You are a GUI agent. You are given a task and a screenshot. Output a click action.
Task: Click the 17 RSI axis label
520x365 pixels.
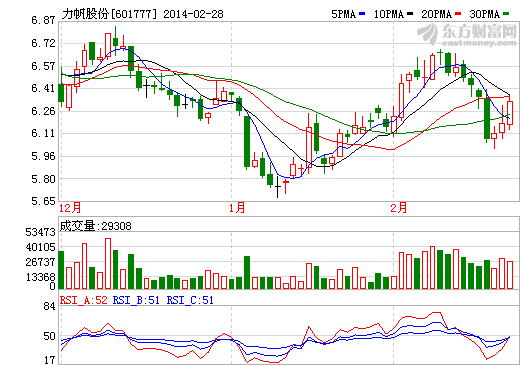pyautogui.click(x=49, y=360)
